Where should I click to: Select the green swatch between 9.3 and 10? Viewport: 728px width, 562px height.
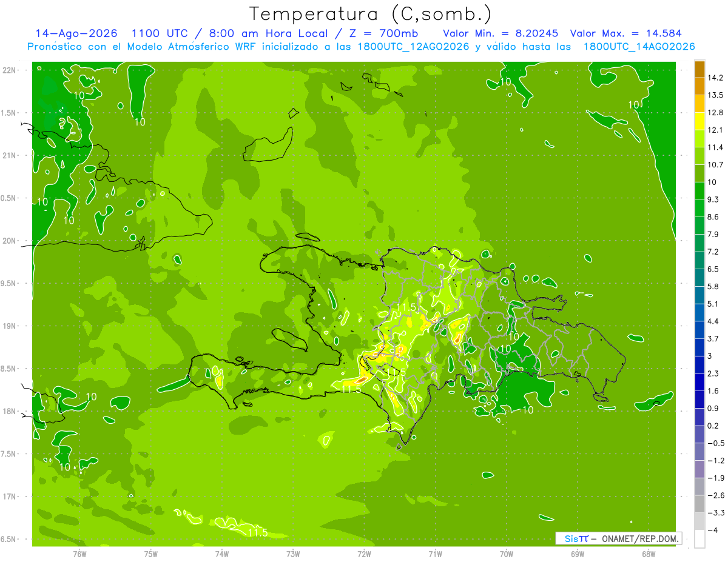(699, 190)
